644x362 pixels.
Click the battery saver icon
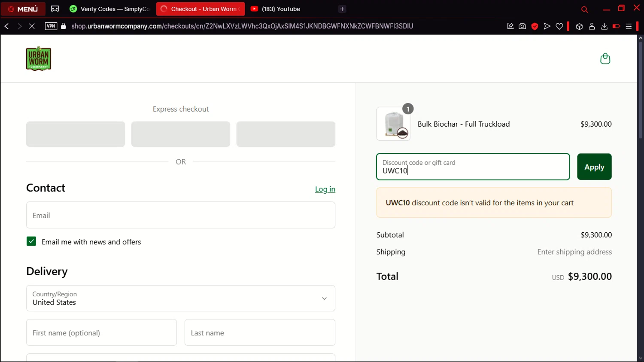617,26
